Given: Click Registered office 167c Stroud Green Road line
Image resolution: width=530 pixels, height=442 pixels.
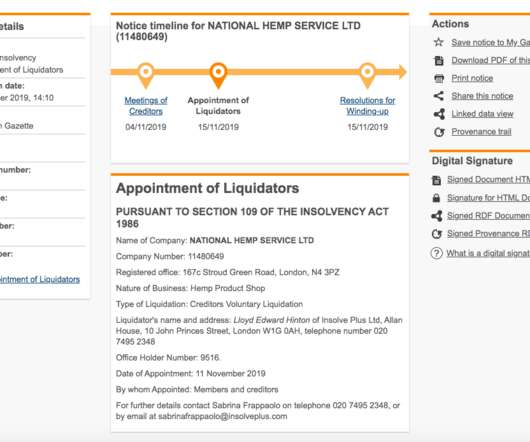Looking at the screenshot, I should (227, 272).
